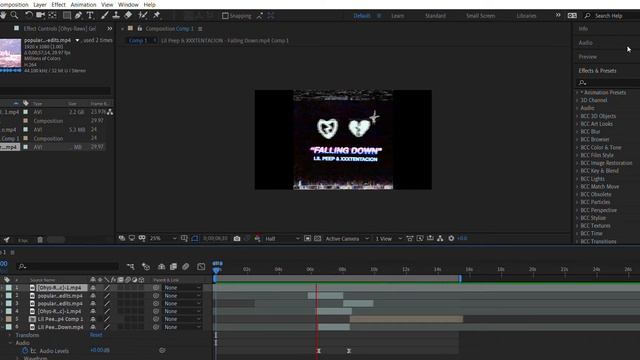Image resolution: width=640 pixels, height=360 pixels.
Task: Open the Preview panel
Action: click(x=588, y=57)
